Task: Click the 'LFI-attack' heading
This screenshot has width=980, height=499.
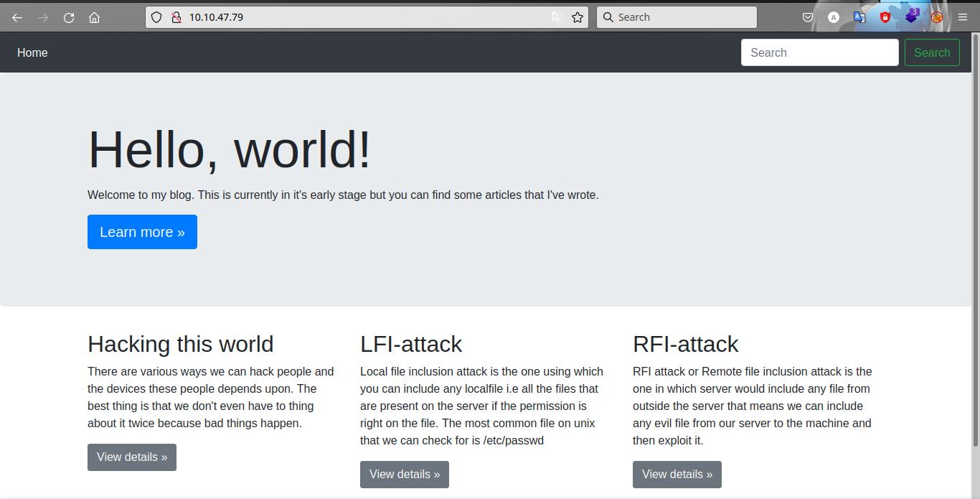Action: 411,344
